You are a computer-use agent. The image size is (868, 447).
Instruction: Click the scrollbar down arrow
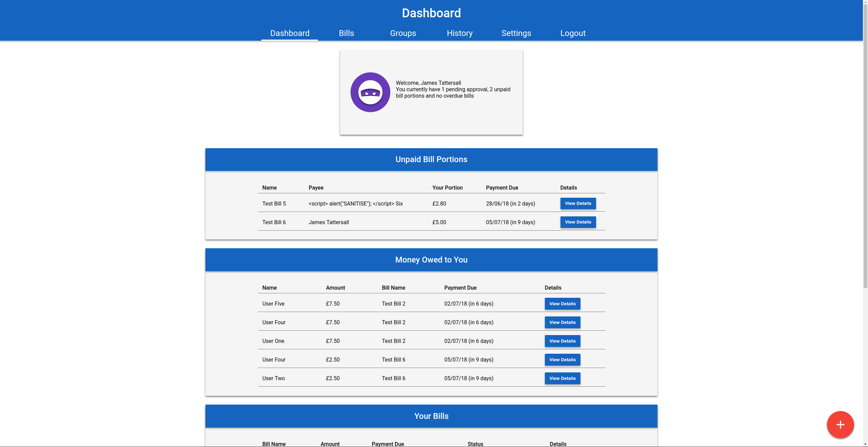[x=865, y=444]
